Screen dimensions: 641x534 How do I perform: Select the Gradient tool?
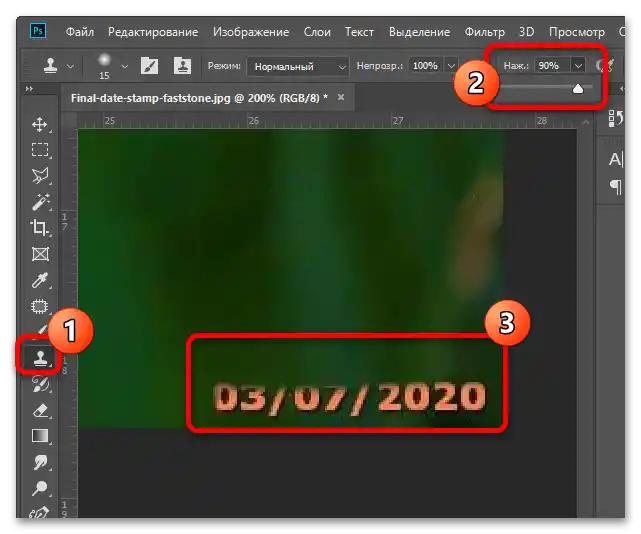[x=40, y=436]
